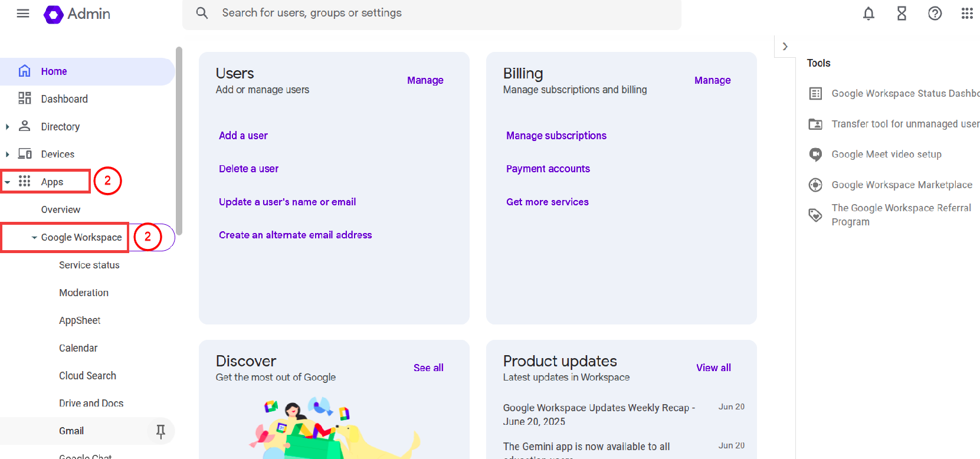Click Manage in the Billing card
The image size is (980, 459).
(x=713, y=80)
